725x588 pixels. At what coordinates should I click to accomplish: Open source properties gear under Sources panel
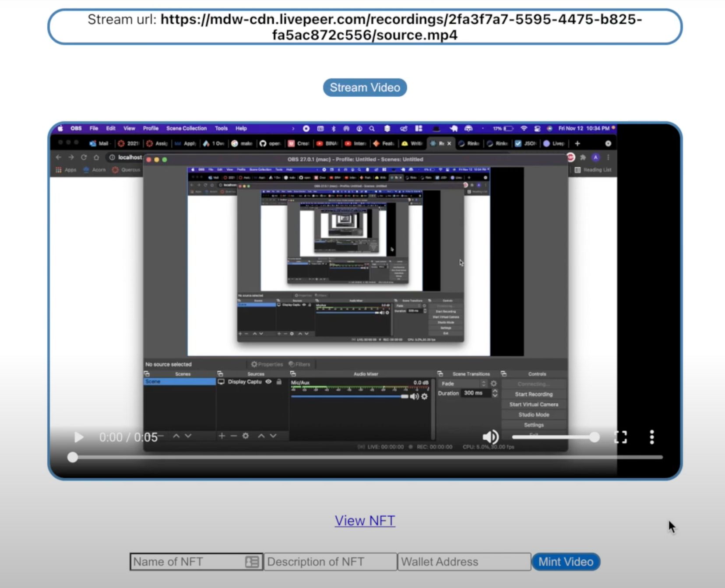tap(246, 436)
